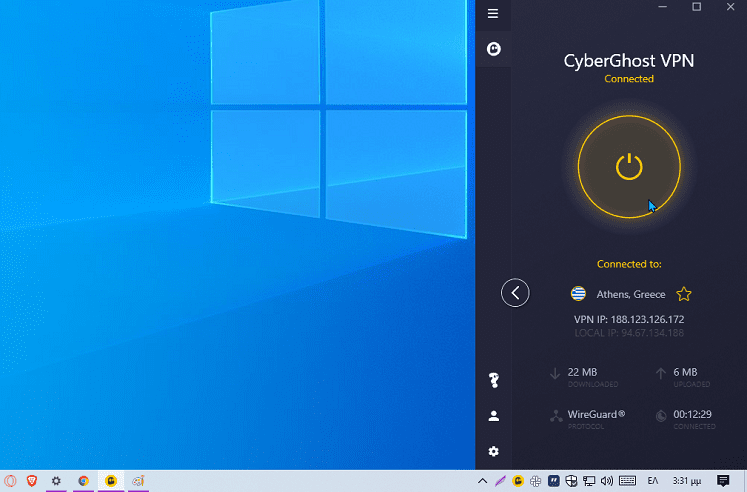
Task: Open the network tray icon
Action: (x=589, y=481)
